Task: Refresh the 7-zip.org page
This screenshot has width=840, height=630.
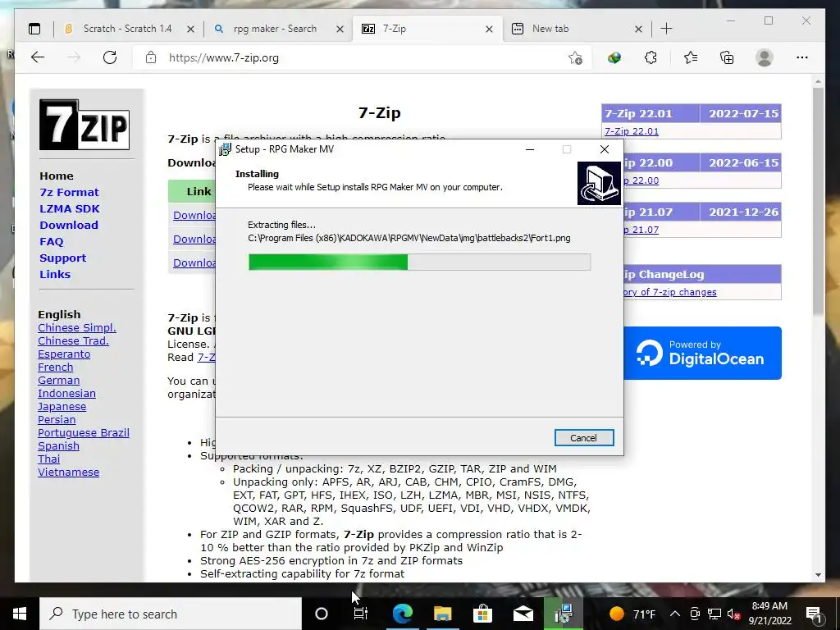Action: click(110, 57)
